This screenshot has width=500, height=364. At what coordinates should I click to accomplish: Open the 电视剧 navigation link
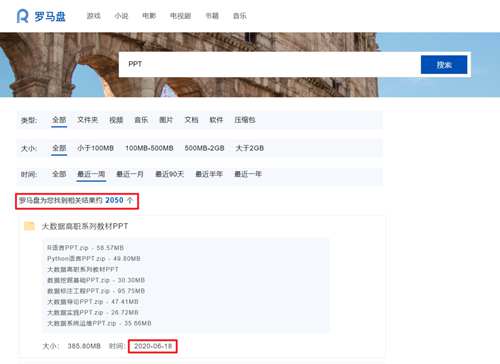click(x=180, y=16)
